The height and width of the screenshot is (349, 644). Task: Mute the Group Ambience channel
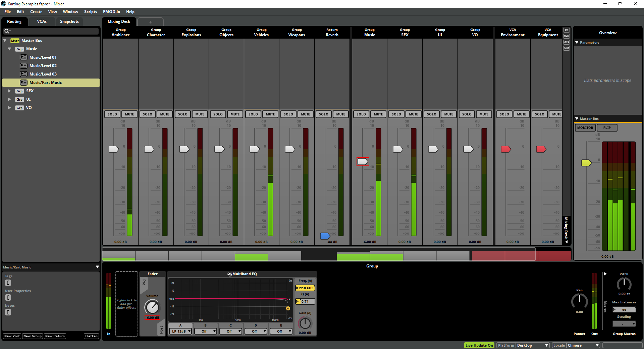click(129, 114)
